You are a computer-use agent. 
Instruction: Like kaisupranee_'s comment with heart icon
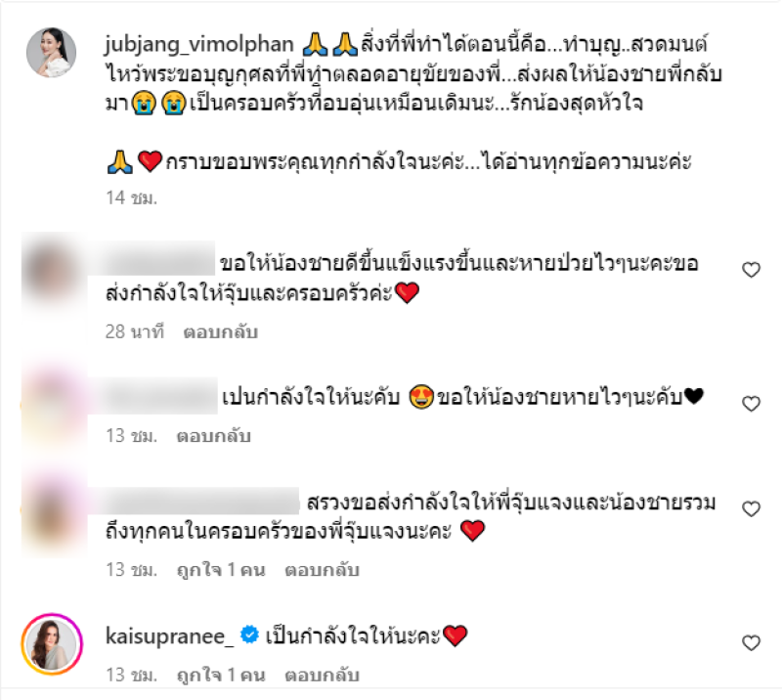point(751,642)
